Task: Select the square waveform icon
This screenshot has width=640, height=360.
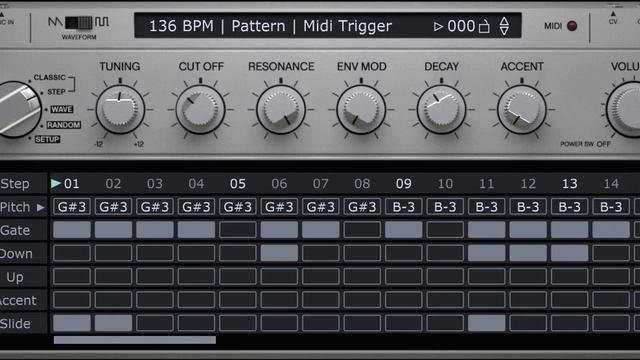Action: (x=102, y=22)
